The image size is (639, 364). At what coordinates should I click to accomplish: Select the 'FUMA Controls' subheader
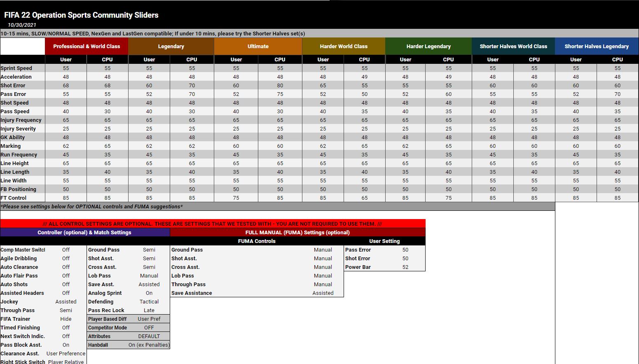pos(257,241)
